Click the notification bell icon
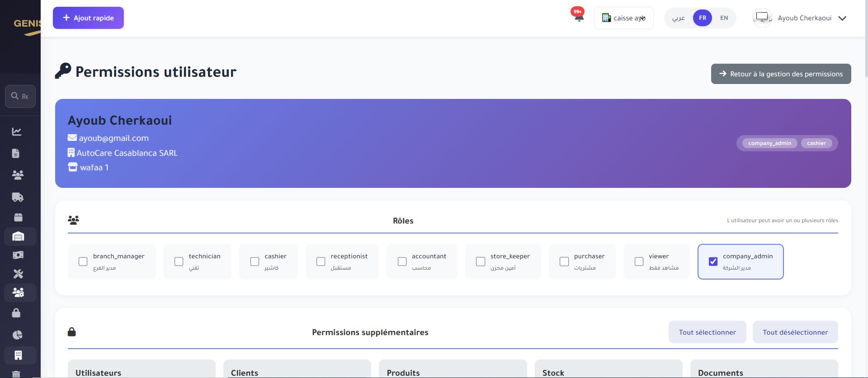Viewport: 868px width, 378px height. [x=579, y=18]
